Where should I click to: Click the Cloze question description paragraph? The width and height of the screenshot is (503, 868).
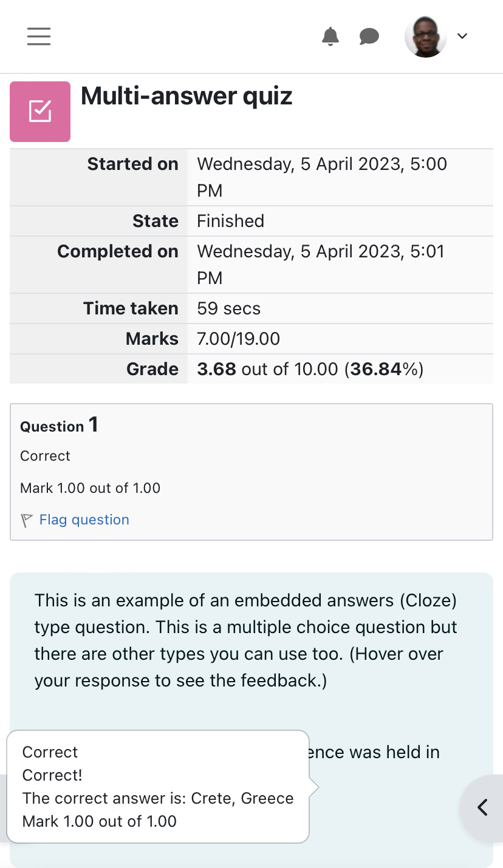[246, 640]
